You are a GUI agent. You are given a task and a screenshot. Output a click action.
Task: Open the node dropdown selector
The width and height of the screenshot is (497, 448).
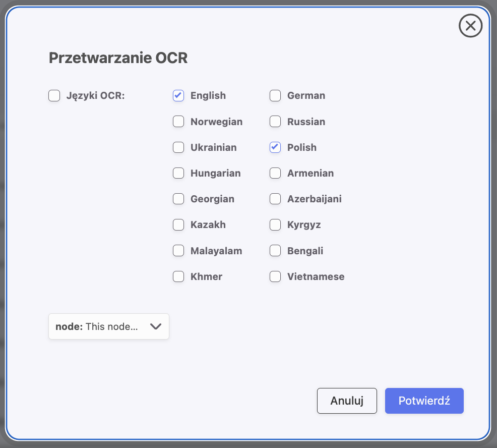(108, 326)
